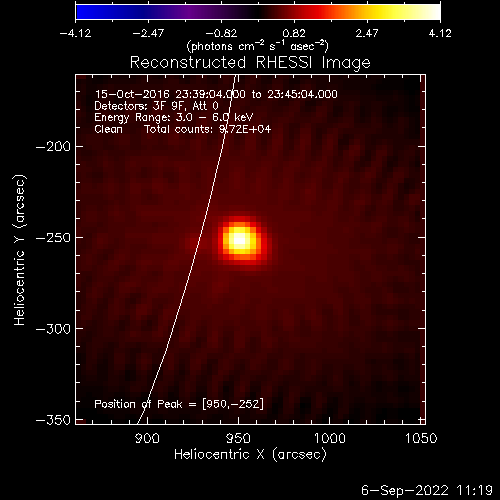The image size is (500, 500).
Task: Click the blue end of the colorbar
Action: 83,12
